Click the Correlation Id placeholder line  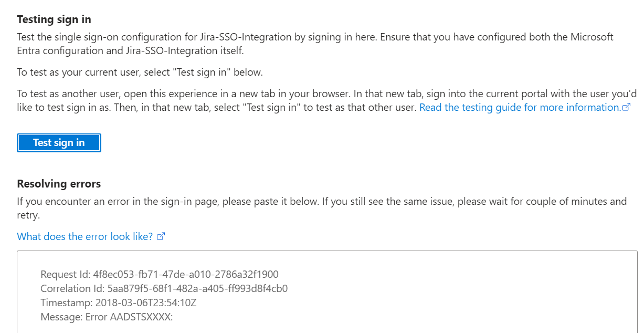[164, 288]
